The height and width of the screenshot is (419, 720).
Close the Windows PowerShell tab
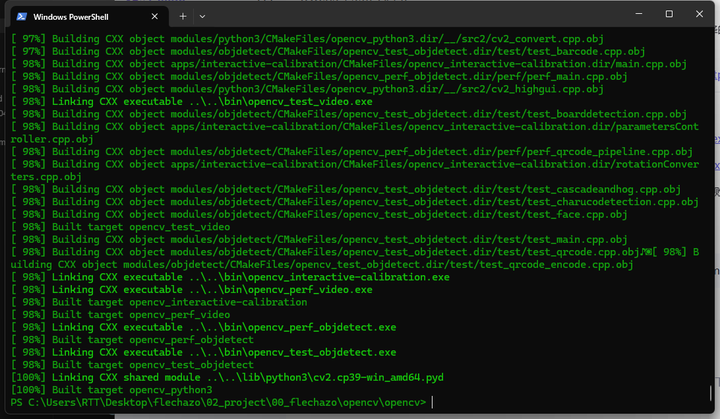point(155,17)
